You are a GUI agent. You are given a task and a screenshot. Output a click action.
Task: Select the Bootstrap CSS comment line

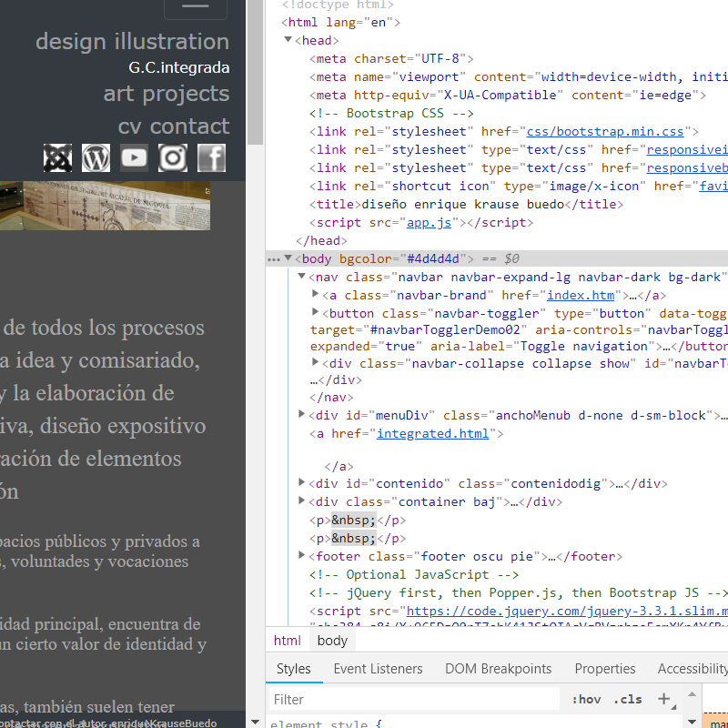[x=392, y=114]
